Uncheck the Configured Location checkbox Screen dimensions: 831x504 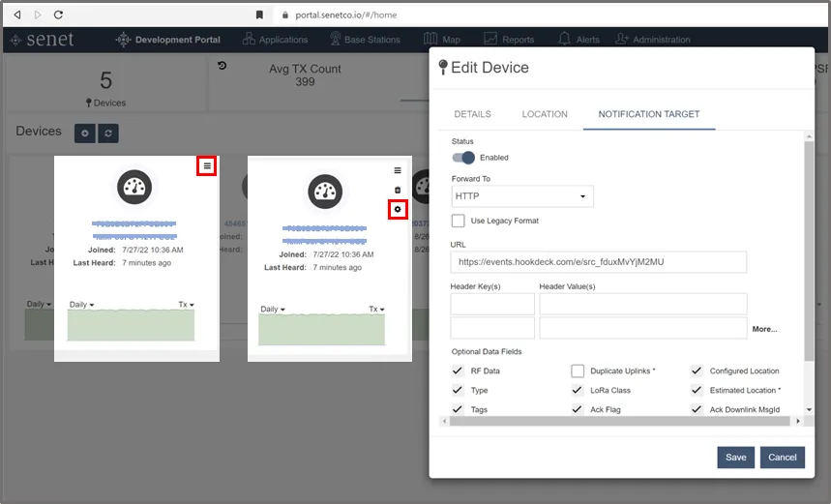697,371
